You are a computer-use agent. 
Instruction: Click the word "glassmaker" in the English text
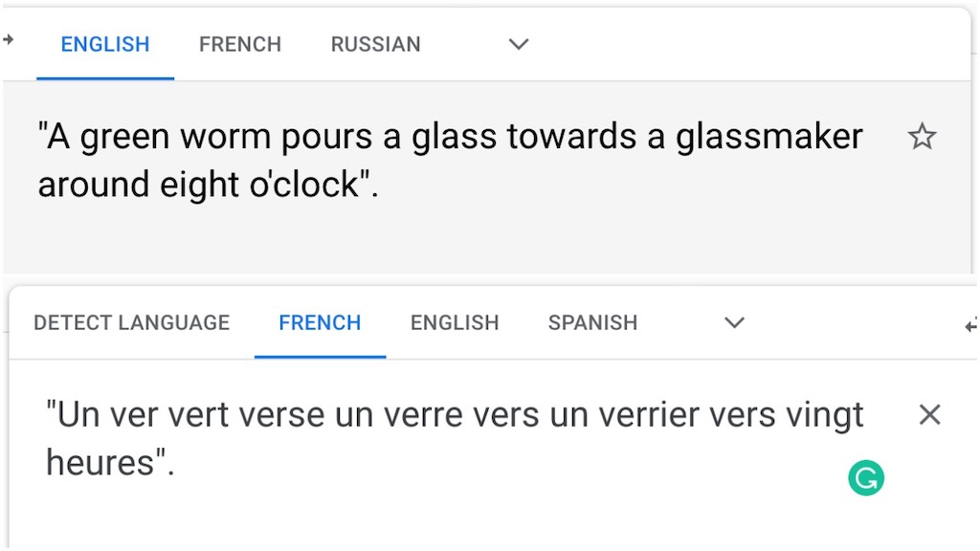click(x=766, y=136)
